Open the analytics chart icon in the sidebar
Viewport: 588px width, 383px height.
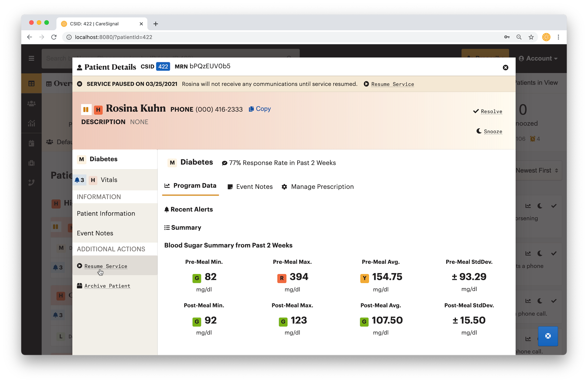(31, 123)
